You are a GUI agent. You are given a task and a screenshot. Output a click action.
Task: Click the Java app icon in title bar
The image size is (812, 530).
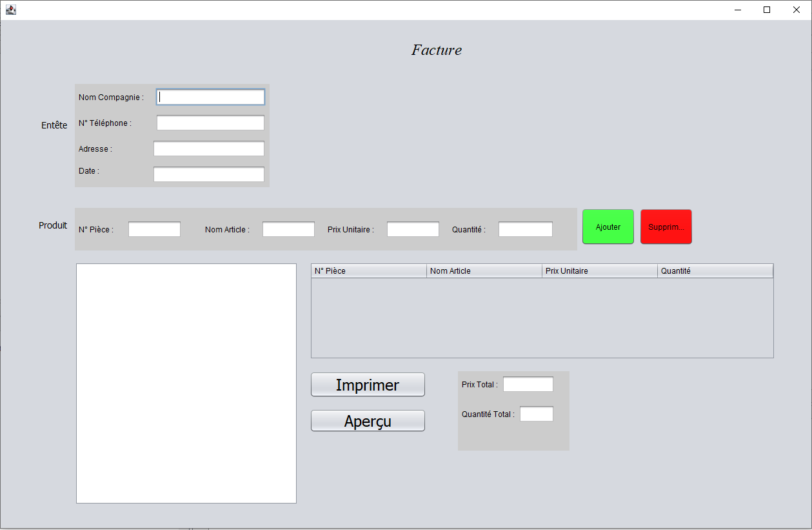pos(10,10)
